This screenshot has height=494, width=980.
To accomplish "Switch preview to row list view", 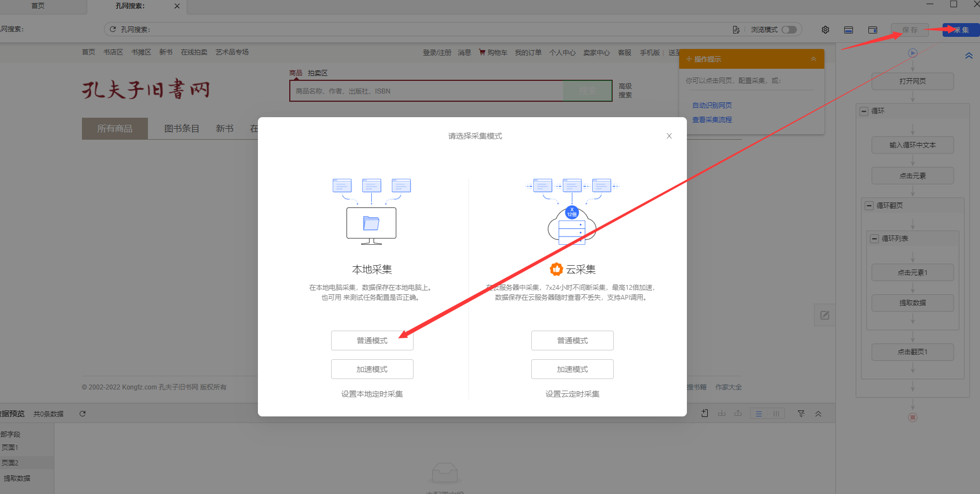I will [x=759, y=414].
